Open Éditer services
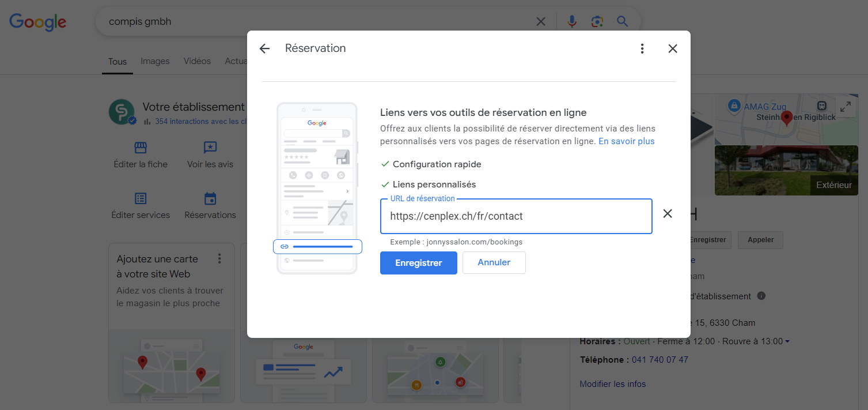Screen dimensions: 868x410 [141, 206]
